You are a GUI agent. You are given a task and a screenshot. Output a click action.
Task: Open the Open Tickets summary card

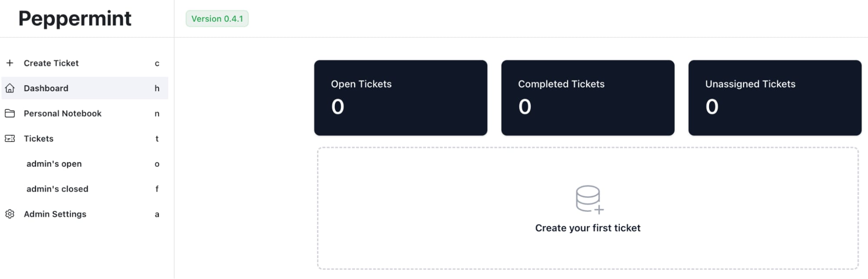(x=400, y=97)
